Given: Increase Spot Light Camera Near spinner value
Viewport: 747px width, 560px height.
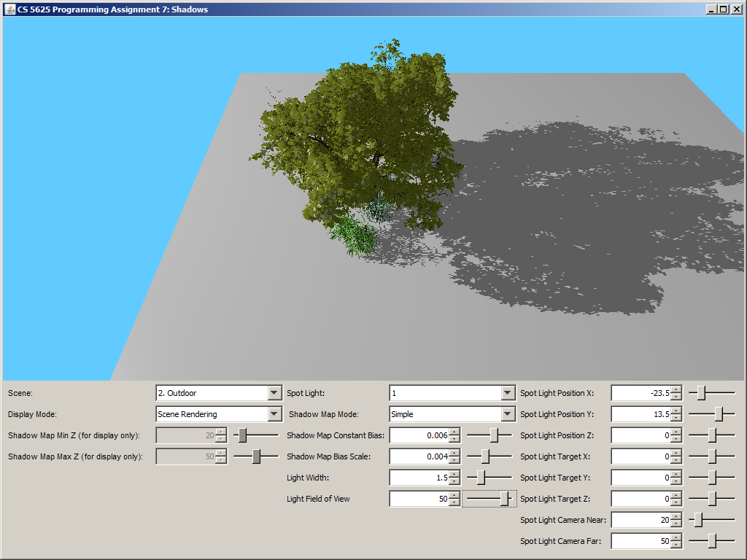Looking at the screenshot, I should pos(676,516).
